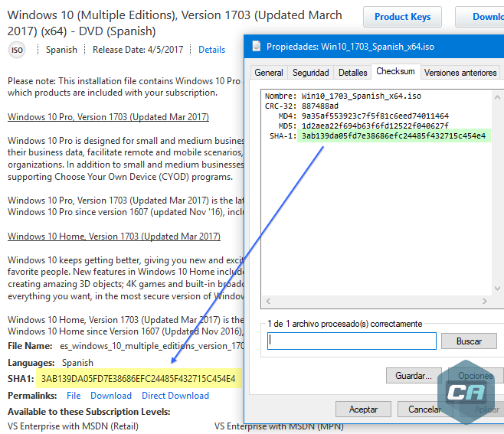Image resolution: width=504 pixels, height=434 pixels.
Task: Click the horizontal scroll right arrow
Action: coord(485,302)
